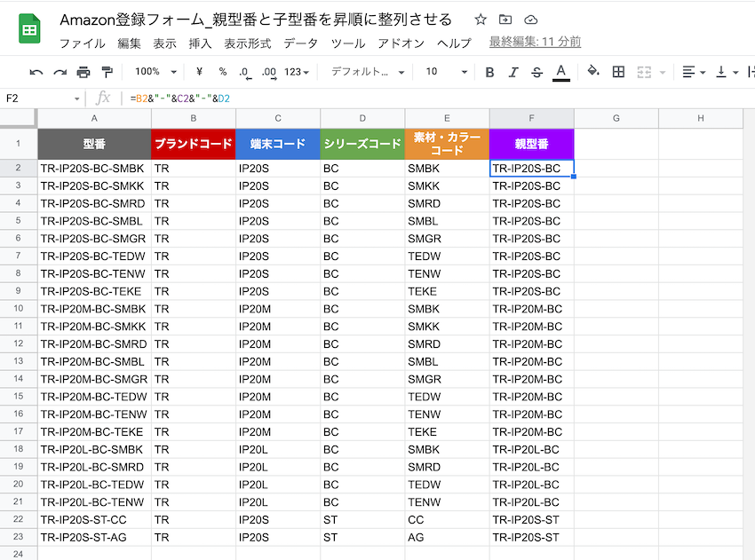Open the 表示形式 menu
Viewport: 755px width, 560px height.
[x=247, y=43]
